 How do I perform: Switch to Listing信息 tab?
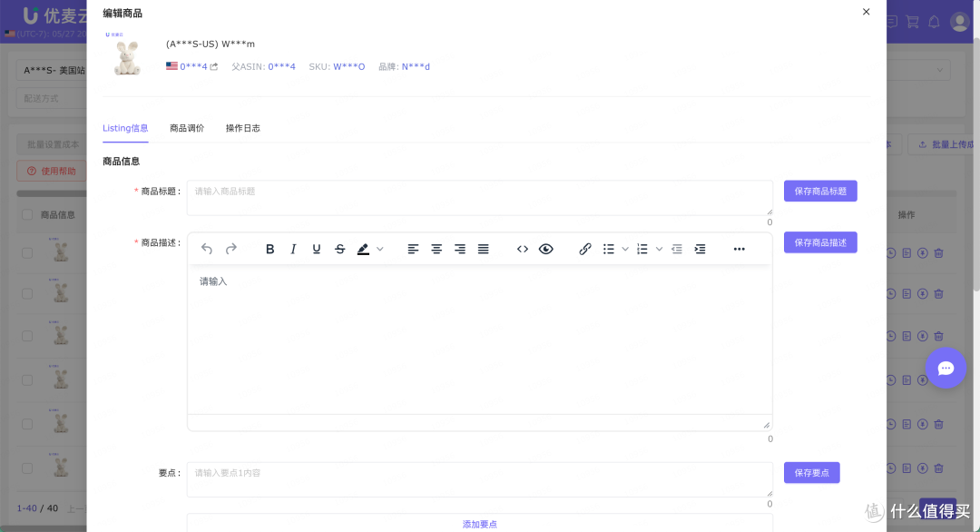click(x=125, y=128)
